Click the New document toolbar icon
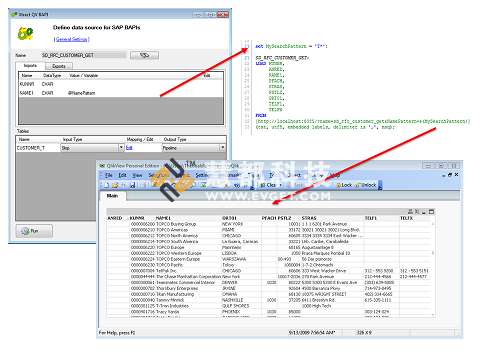Viewport: 480px width, 360px height. tap(107, 185)
